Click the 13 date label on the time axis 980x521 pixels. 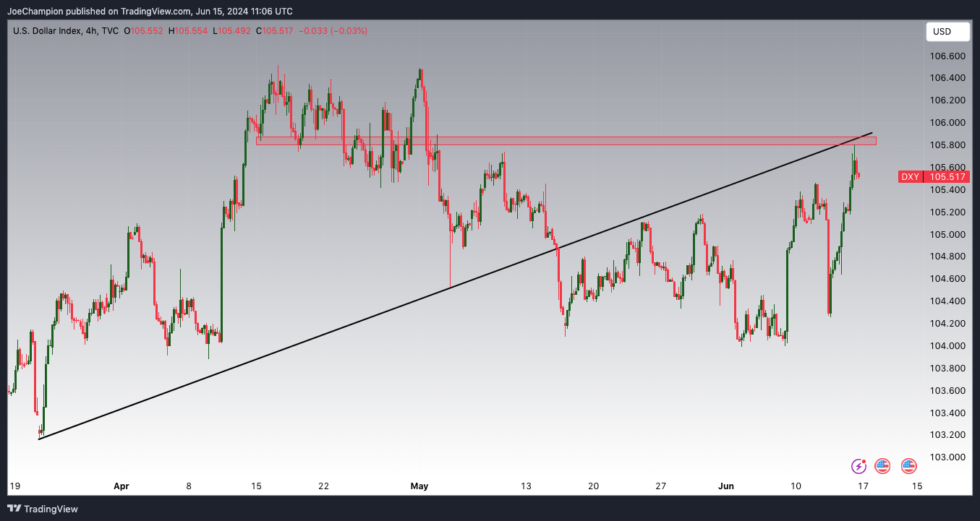click(x=526, y=486)
